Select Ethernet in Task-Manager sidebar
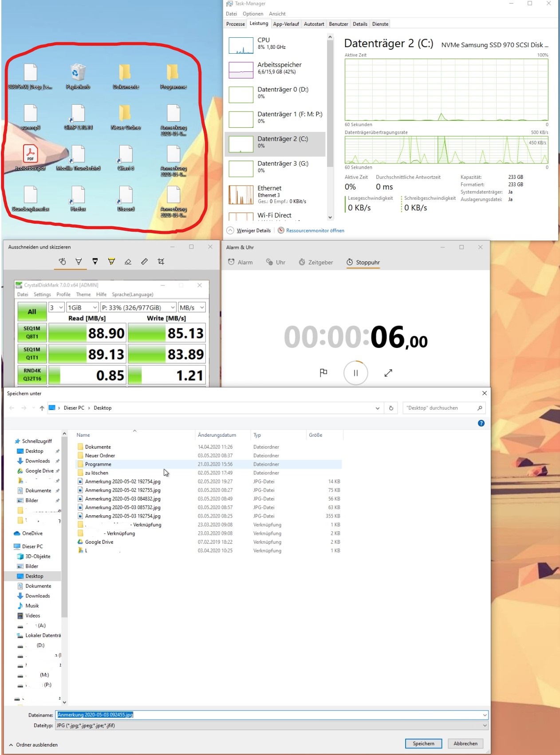Image resolution: width=560 pixels, height=755 pixels. coord(275,194)
